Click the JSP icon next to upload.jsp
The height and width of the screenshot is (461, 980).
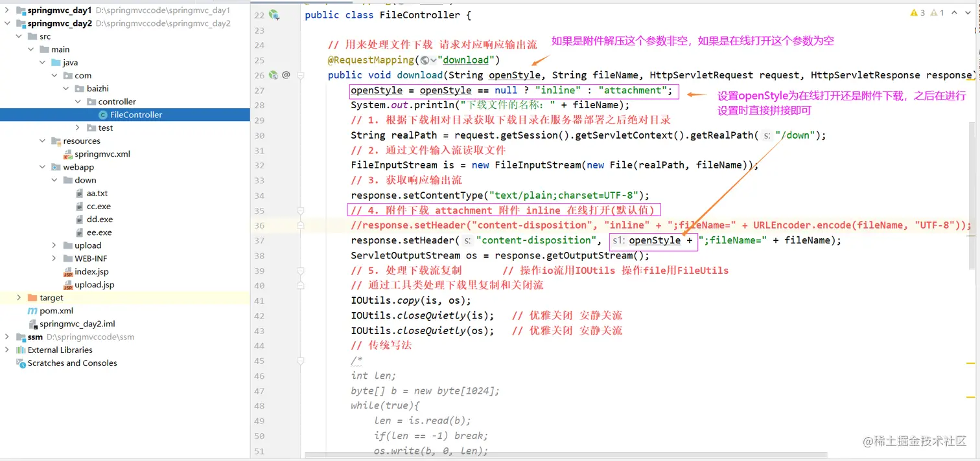68,284
